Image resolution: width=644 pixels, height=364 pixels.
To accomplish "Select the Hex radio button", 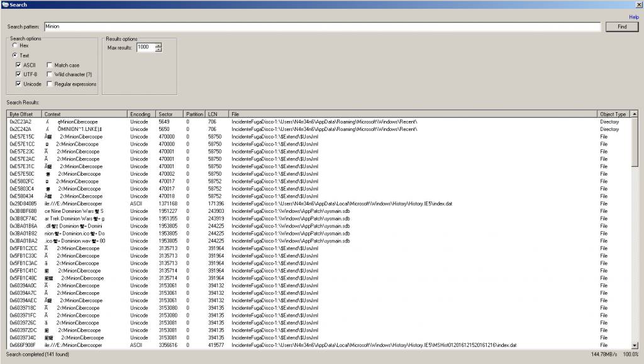I will [x=14, y=45].
